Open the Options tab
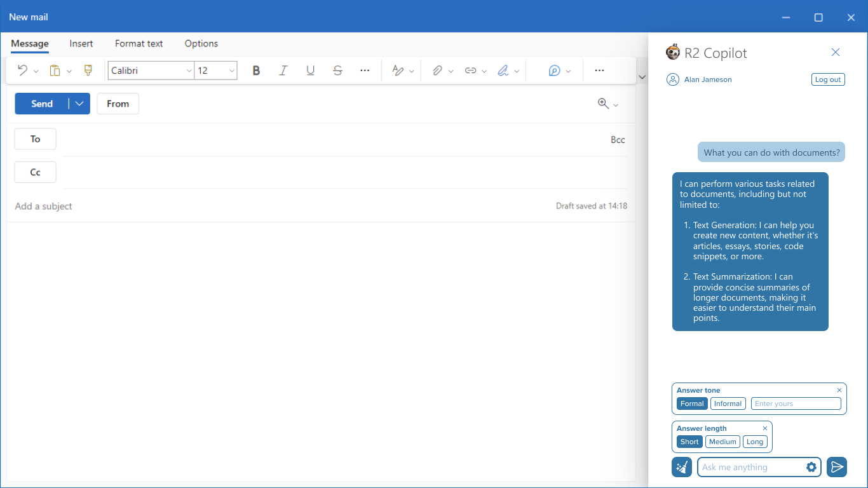The width and height of the screenshot is (868, 488). [x=201, y=43]
